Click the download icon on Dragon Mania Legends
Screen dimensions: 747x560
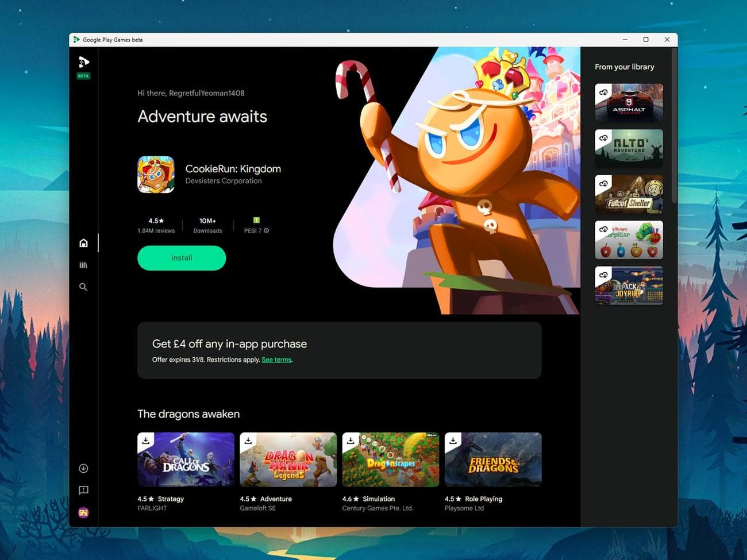pyautogui.click(x=248, y=440)
